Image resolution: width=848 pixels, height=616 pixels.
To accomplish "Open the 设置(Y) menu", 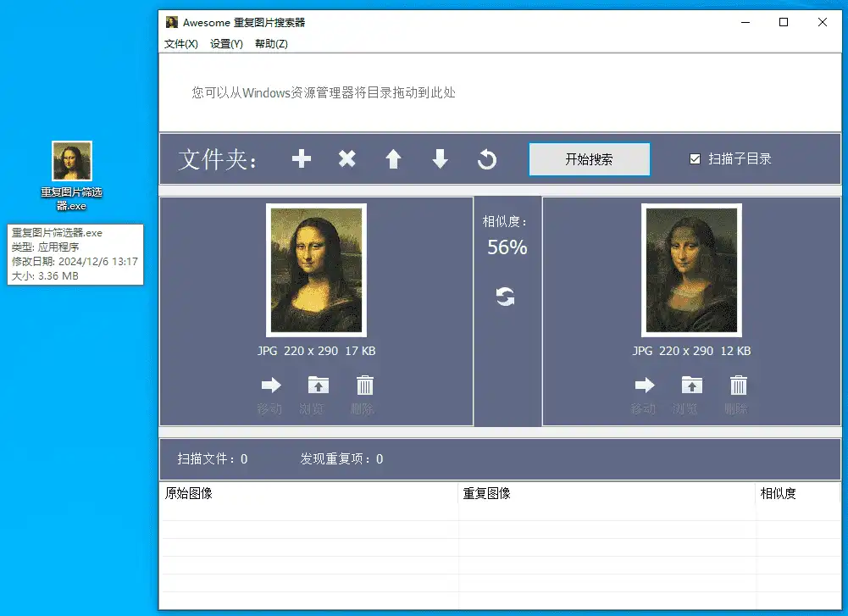I will tap(226, 44).
